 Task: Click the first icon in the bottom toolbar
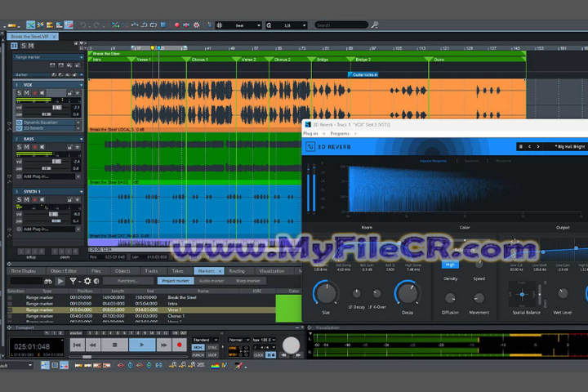[45, 365]
